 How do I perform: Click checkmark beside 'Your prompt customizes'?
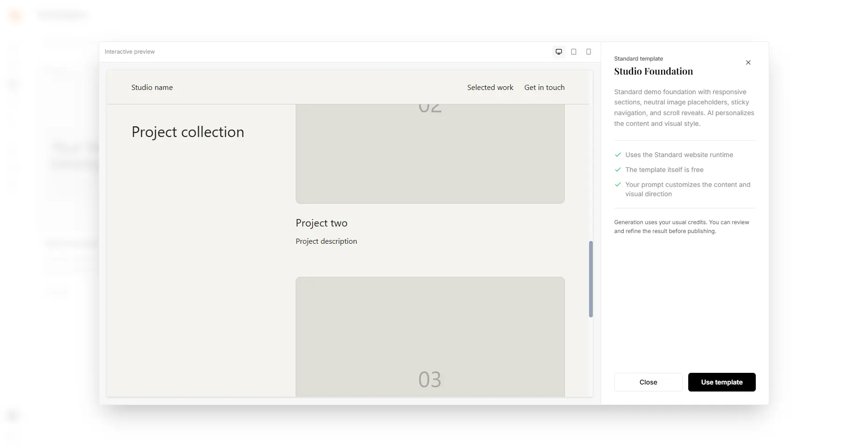pos(618,185)
